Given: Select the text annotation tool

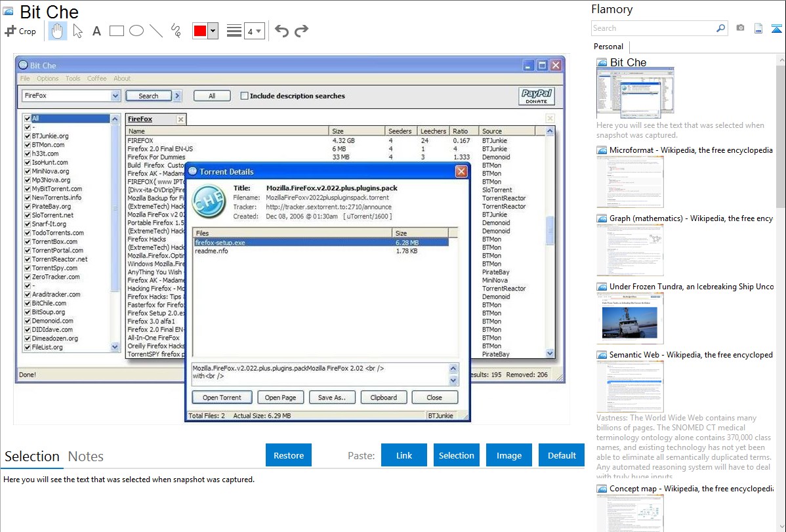Looking at the screenshot, I should [96, 31].
